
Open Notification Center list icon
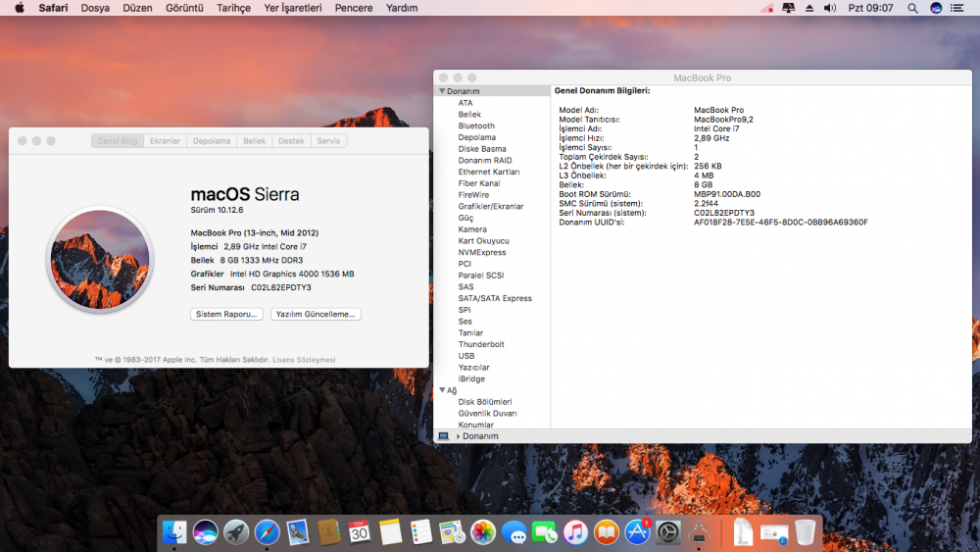[x=956, y=8]
